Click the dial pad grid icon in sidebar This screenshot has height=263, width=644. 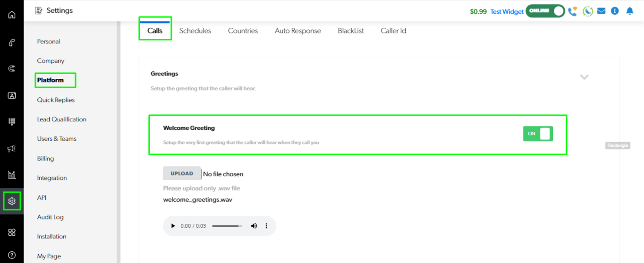pos(12,122)
